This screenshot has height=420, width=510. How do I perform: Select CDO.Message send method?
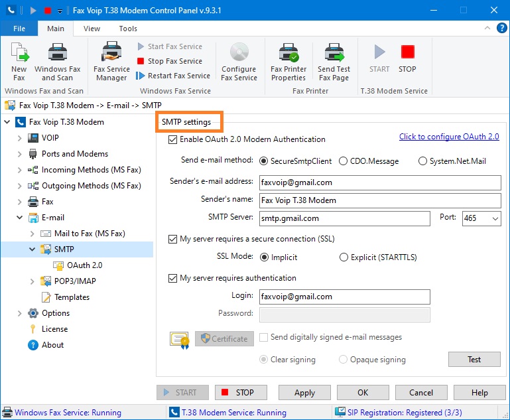click(x=343, y=161)
